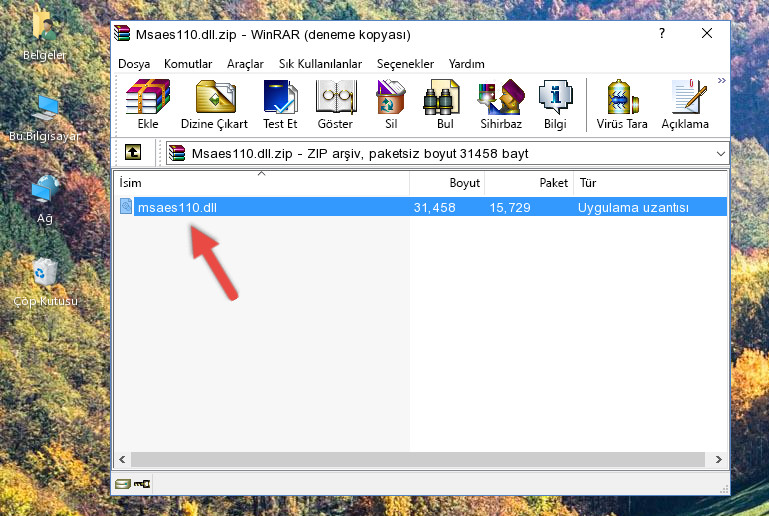Sort by İsim column header
This screenshot has height=516, width=769.
click(x=262, y=183)
